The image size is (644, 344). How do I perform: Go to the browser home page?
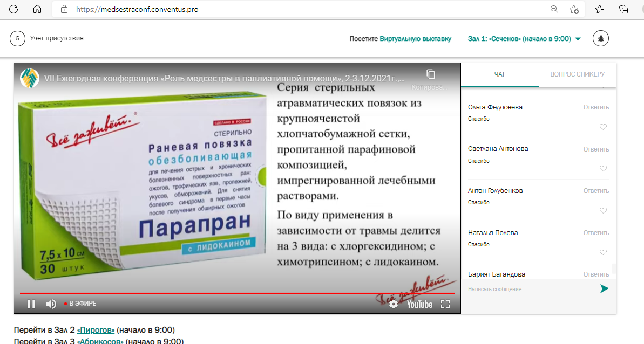[x=37, y=9]
